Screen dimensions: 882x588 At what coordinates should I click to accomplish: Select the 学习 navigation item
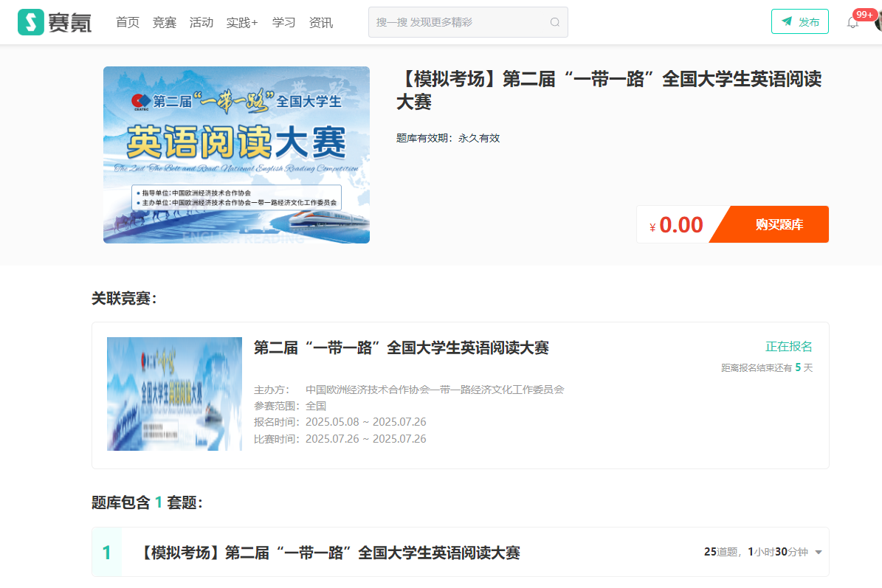[x=283, y=22]
